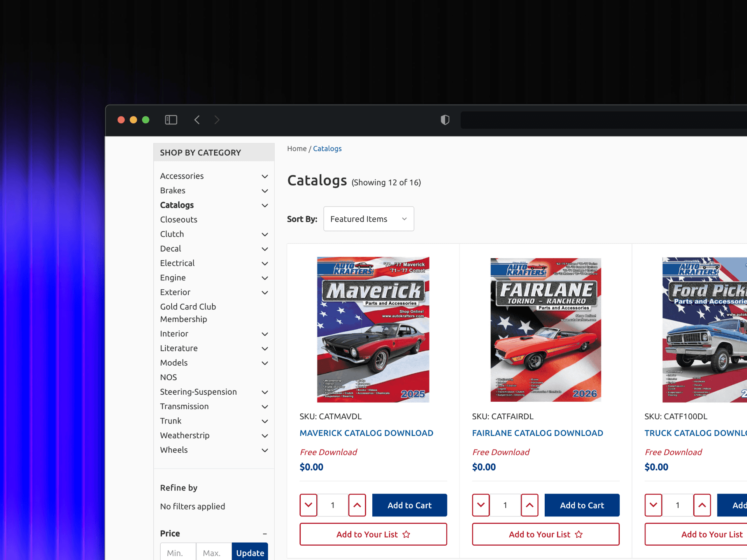Toggle the browser sidebar icon
Screen dimensions: 747x560
pyautogui.click(x=171, y=120)
